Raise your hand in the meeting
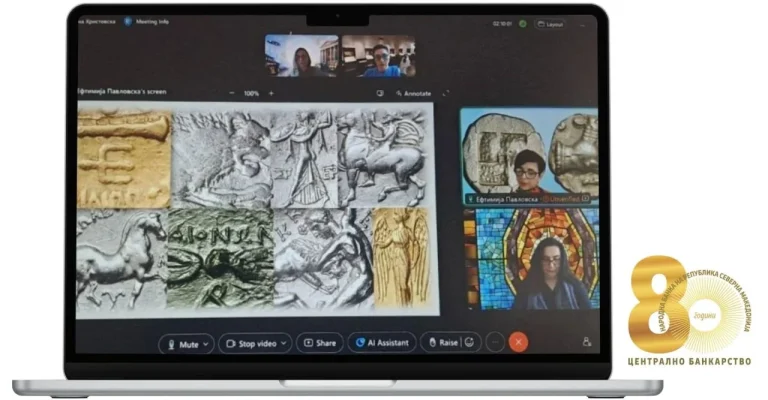The height and width of the screenshot is (400, 768). pos(443,343)
